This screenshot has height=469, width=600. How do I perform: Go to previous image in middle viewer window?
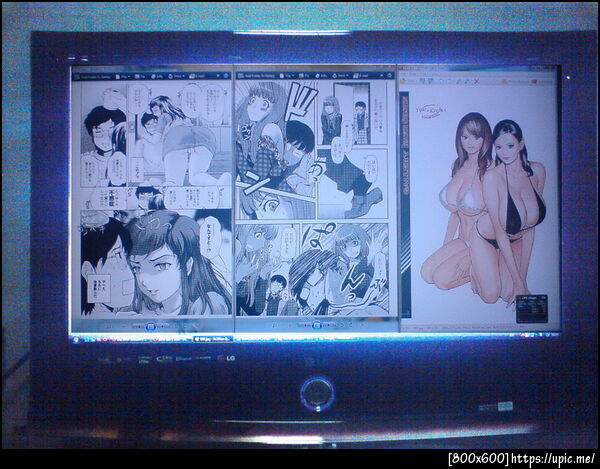coord(304,326)
